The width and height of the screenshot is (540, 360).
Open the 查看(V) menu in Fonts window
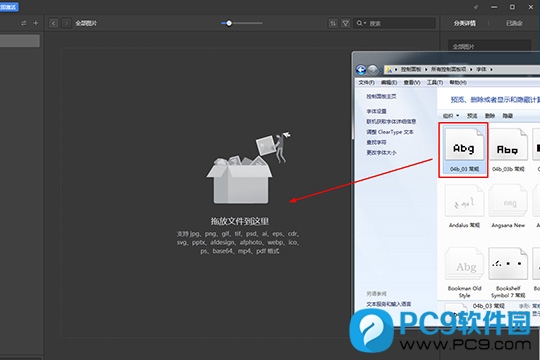click(x=412, y=83)
